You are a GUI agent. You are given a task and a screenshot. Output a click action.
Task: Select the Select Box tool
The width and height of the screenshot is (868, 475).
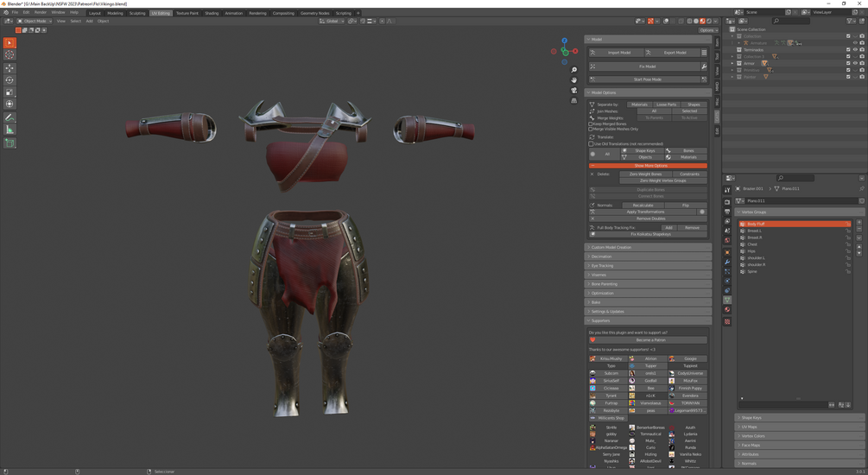(10, 42)
